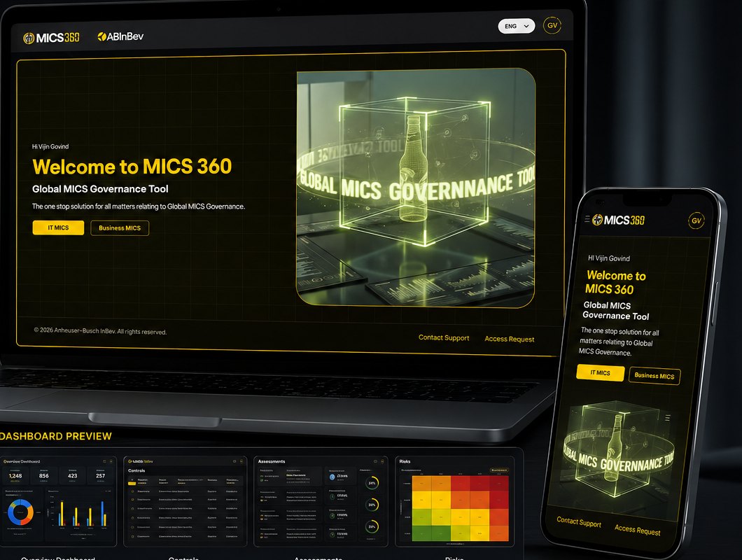Click the holographic bottle hero image on the laptop
The height and width of the screenshot is (560, 742).
(x=416, y=188)
